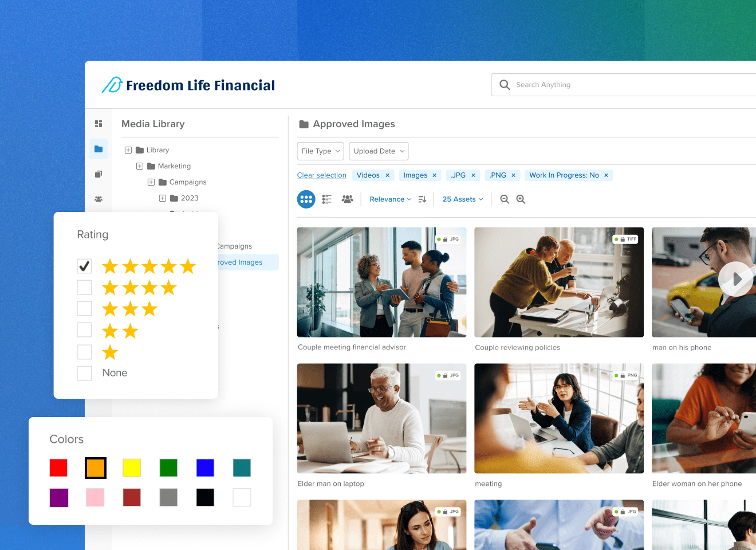Open the 25 Assets dropdown
This screenshot has height=550, width=756.
(x=463, y=199)
